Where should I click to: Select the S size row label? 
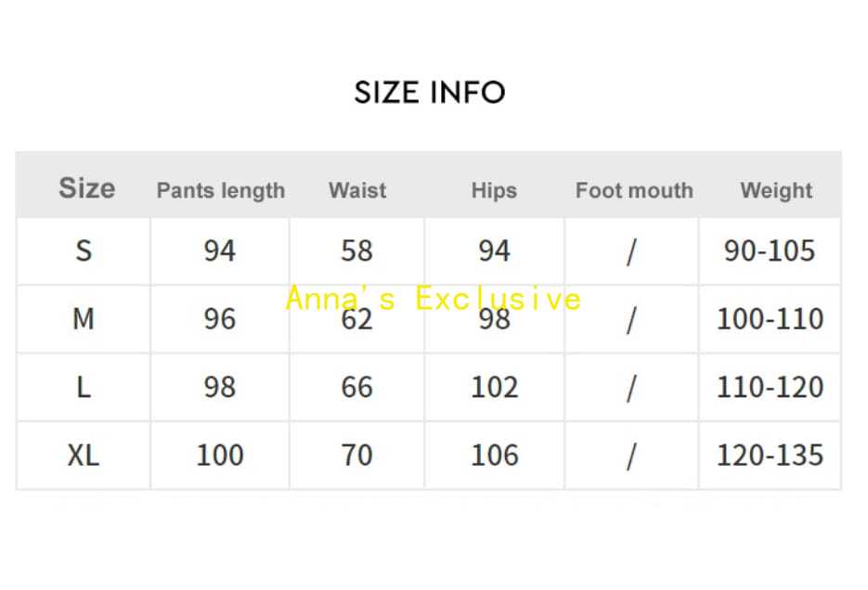coord(84,250)
